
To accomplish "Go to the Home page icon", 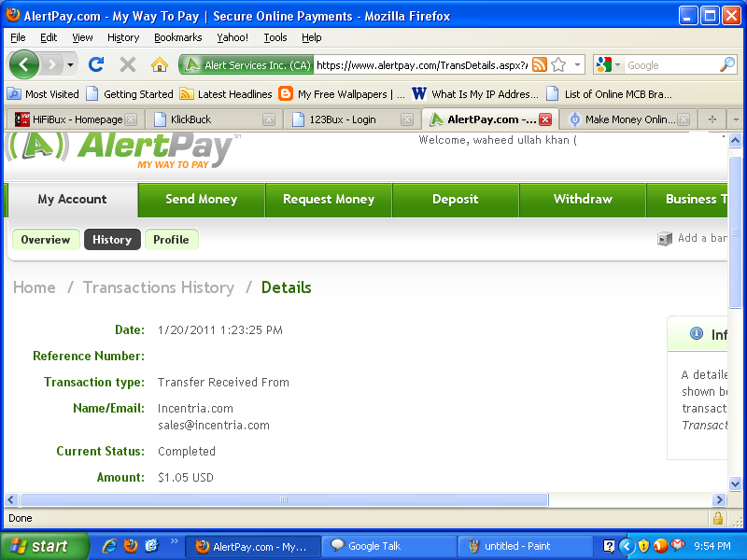I will point(160,64).
